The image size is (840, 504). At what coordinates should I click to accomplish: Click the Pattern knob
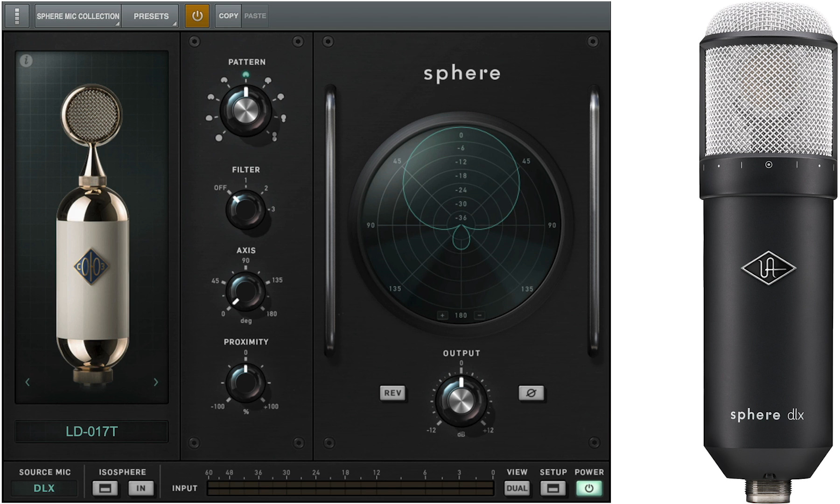(245, 111)
